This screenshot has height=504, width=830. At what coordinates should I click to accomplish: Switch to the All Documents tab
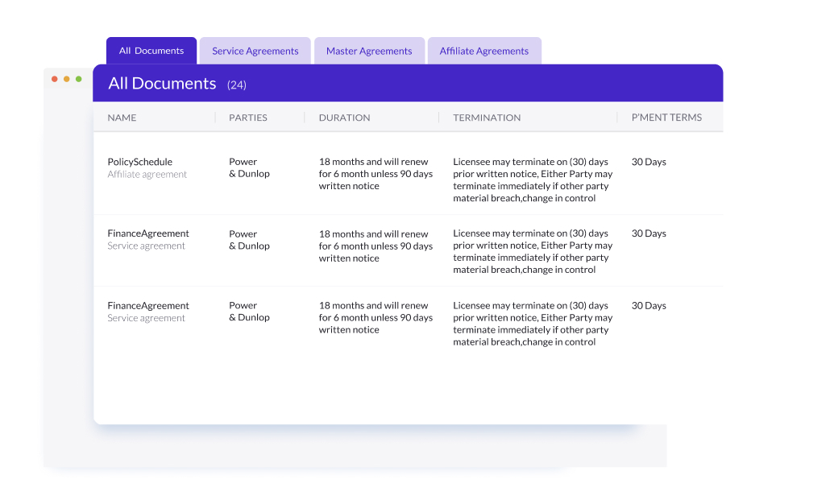pos(151,51)
